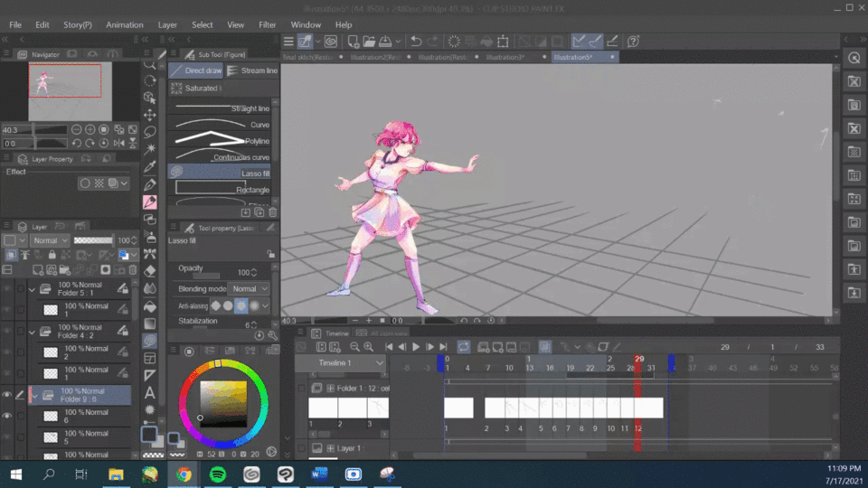
Task: Toggle visibility of layer 6
Action: 6,416
